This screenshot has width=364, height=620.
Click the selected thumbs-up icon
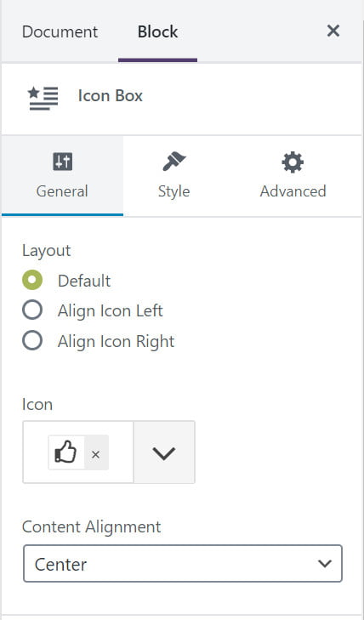point(66,452)
